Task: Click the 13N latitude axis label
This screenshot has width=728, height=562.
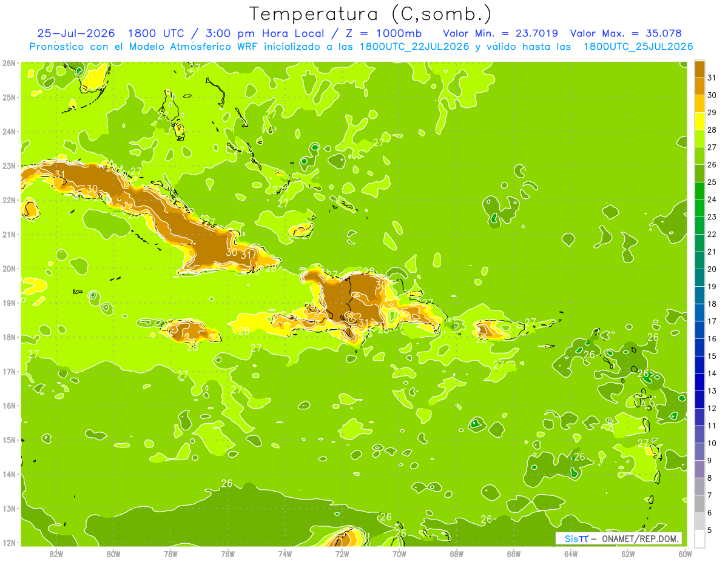Action: 8,508
